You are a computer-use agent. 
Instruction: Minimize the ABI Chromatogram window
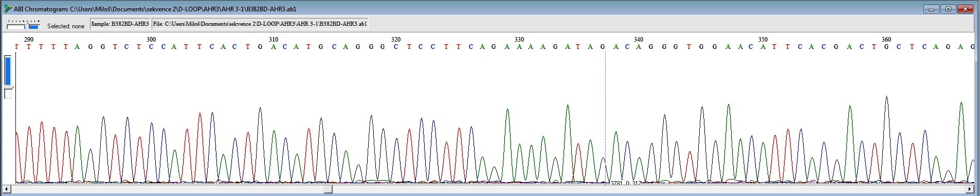pos(931,9)
